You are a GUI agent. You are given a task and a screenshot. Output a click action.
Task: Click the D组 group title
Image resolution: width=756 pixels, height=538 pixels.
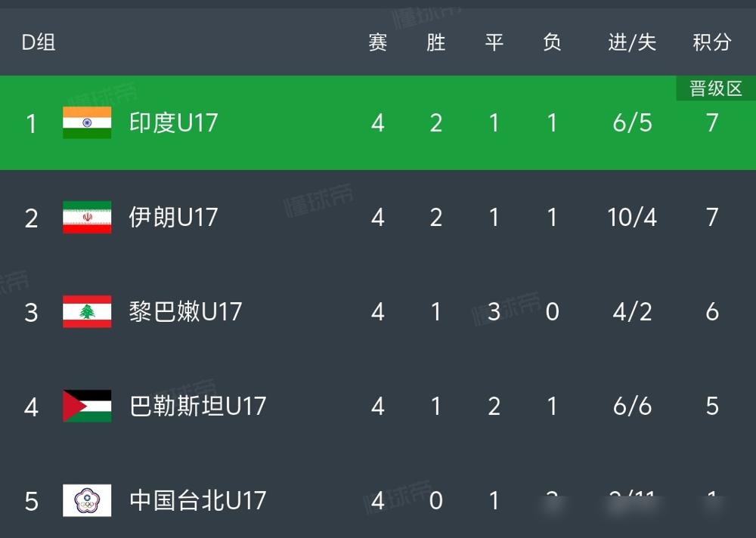(39, 42)
